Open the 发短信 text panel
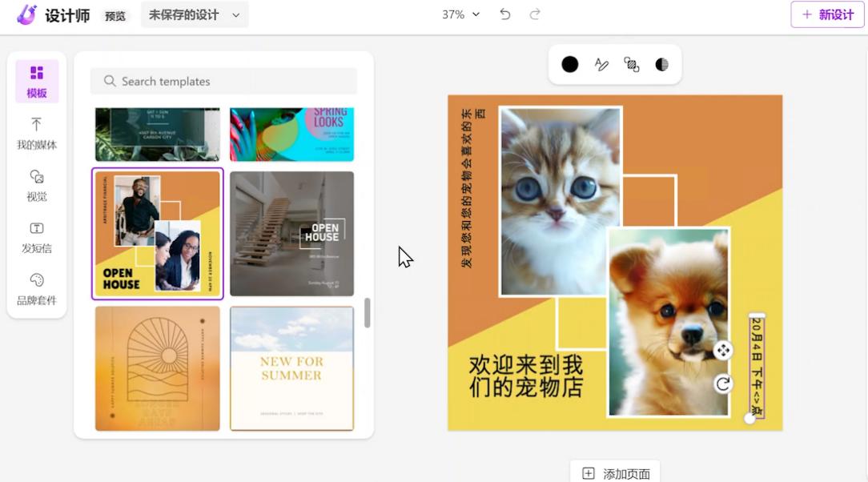The height and width of the screenshot is (482, 868). coord(36,237)
